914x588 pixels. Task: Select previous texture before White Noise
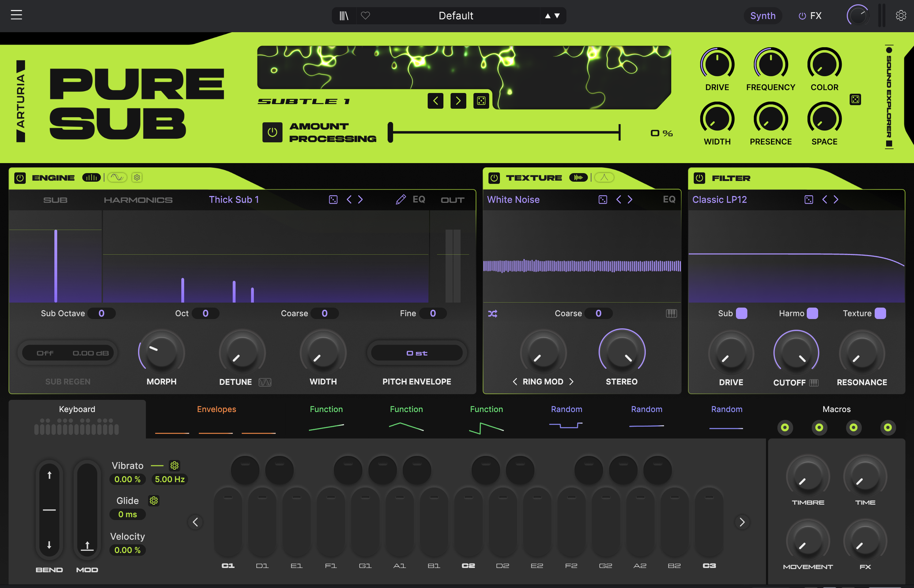click(x=619, y=200)
